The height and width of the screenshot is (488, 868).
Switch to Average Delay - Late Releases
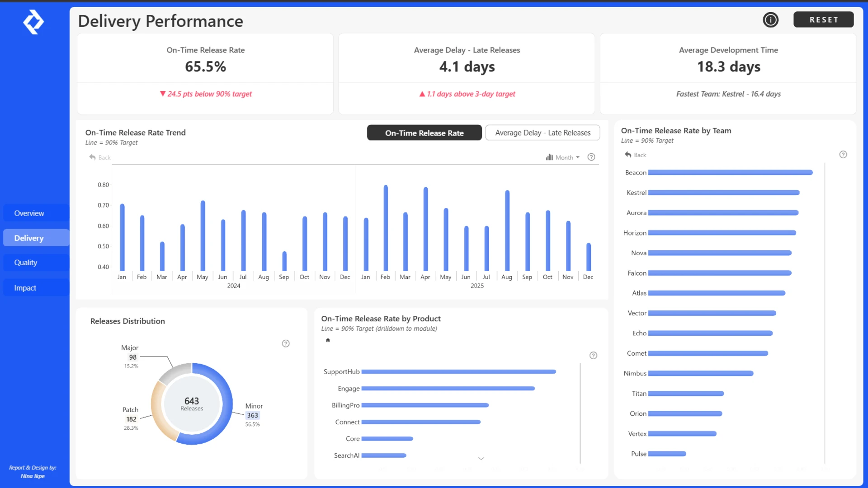[542, 133]
